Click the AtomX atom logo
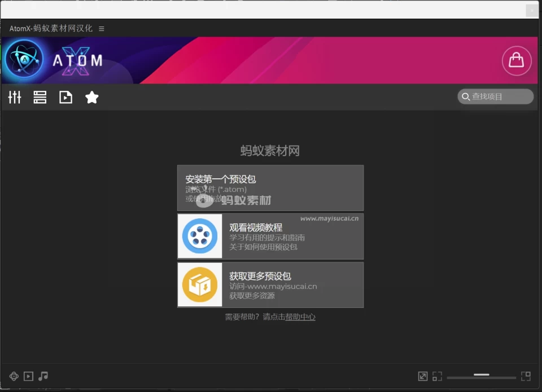The width and height of the screenshot is (542, 392). [24, 60]
